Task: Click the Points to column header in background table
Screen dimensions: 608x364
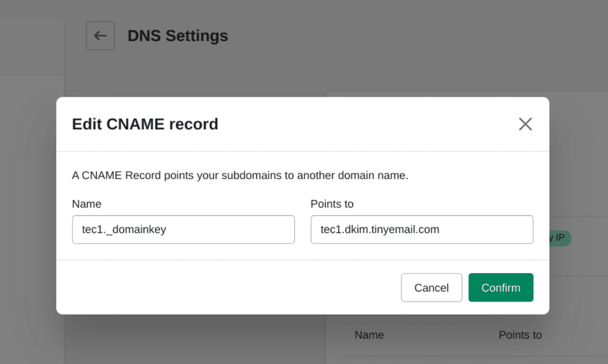Action: 520,335
